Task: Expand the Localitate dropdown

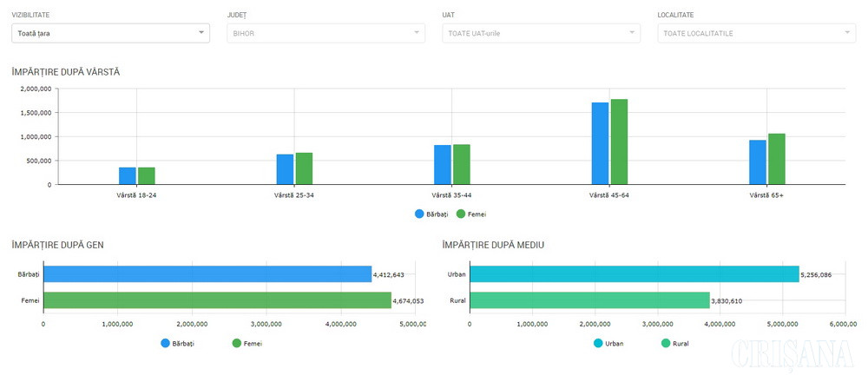Action: 756,33
